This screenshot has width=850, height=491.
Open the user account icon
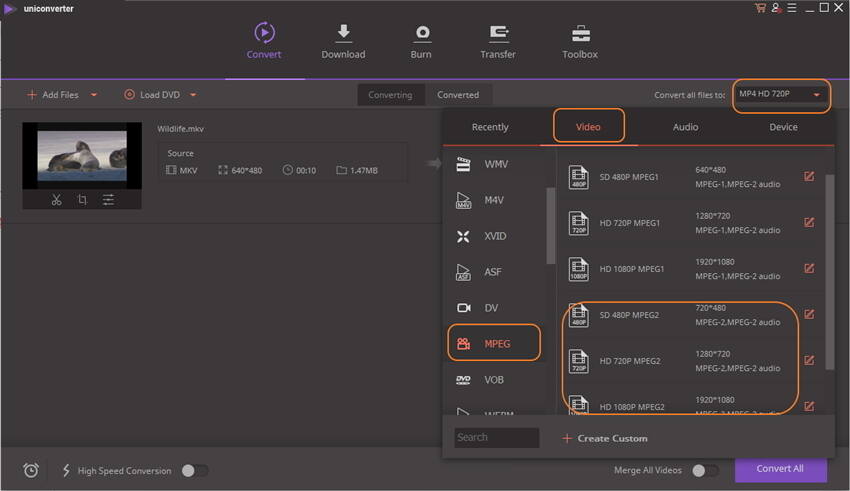[x=776, y=8]
